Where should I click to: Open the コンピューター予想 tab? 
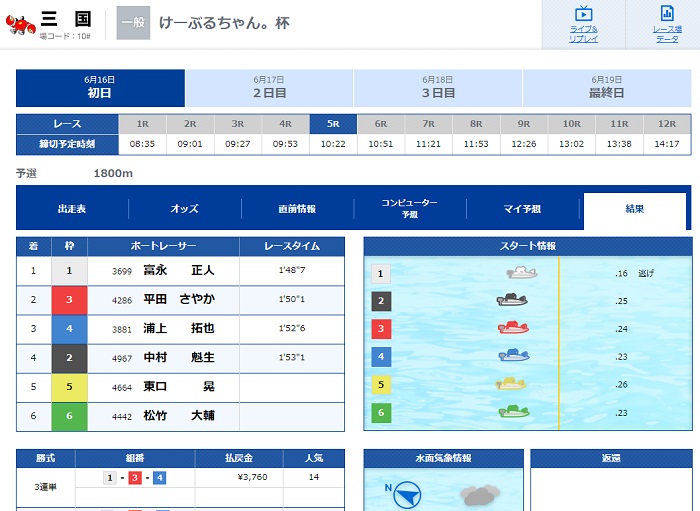point(409,208)
